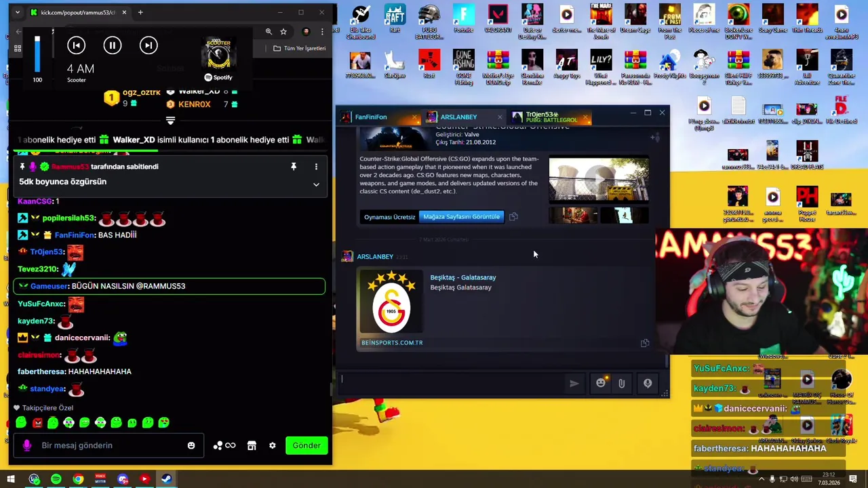Expand the pinned message chevron

(x=316, y=184)
